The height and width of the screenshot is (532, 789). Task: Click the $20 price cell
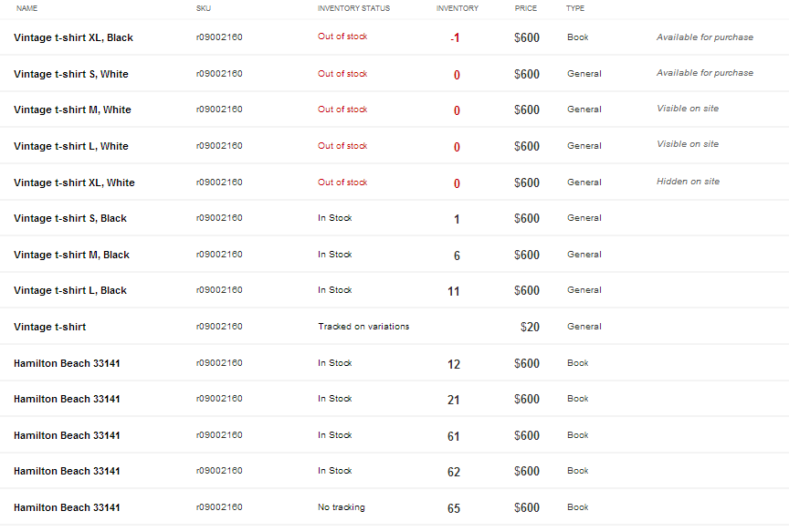(530, 327)
